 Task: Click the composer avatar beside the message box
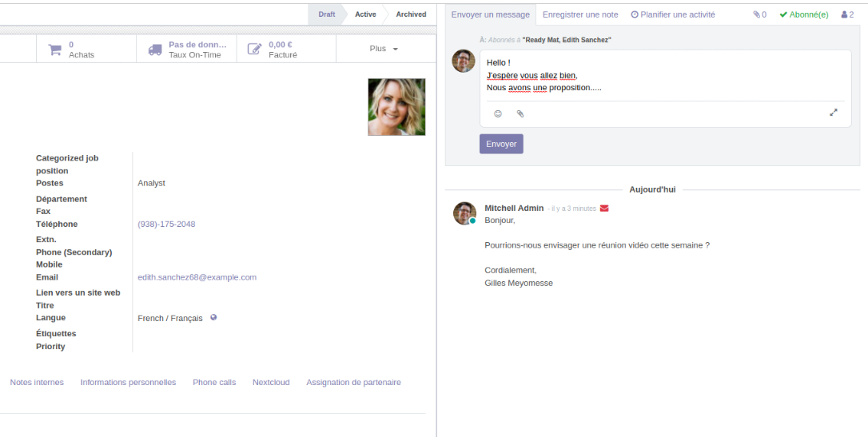pos(464,61)
